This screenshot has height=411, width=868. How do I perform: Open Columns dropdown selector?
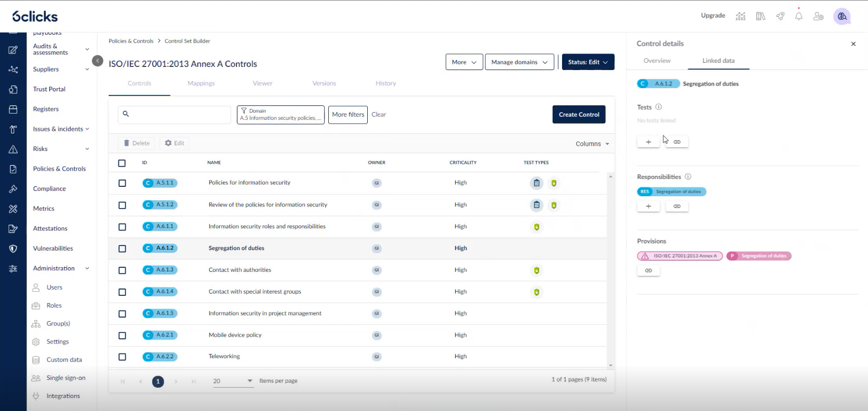592,144
